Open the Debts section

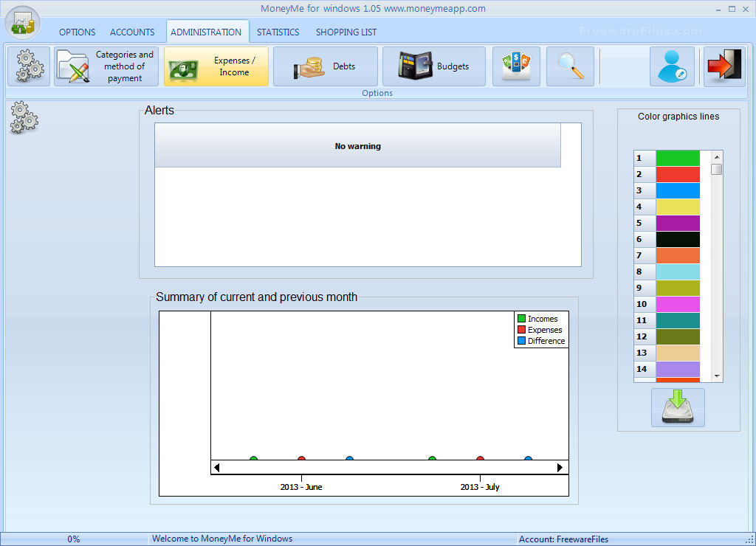325,66
